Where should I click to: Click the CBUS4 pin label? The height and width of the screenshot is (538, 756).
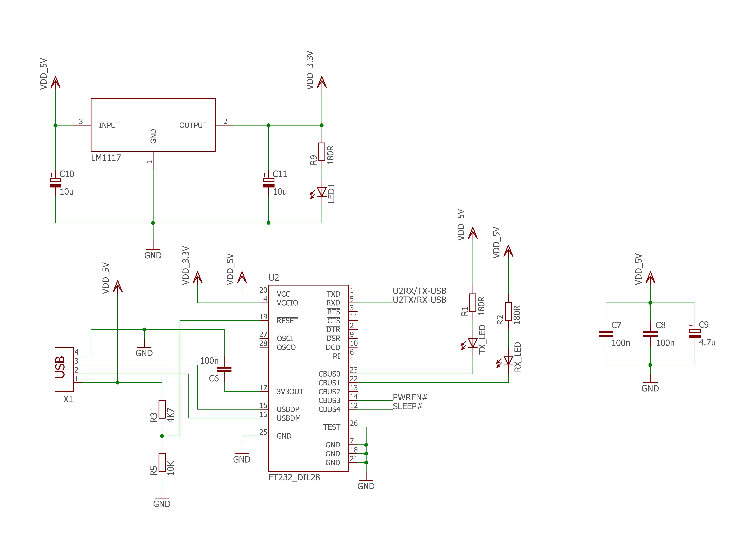tap(329, 410)
